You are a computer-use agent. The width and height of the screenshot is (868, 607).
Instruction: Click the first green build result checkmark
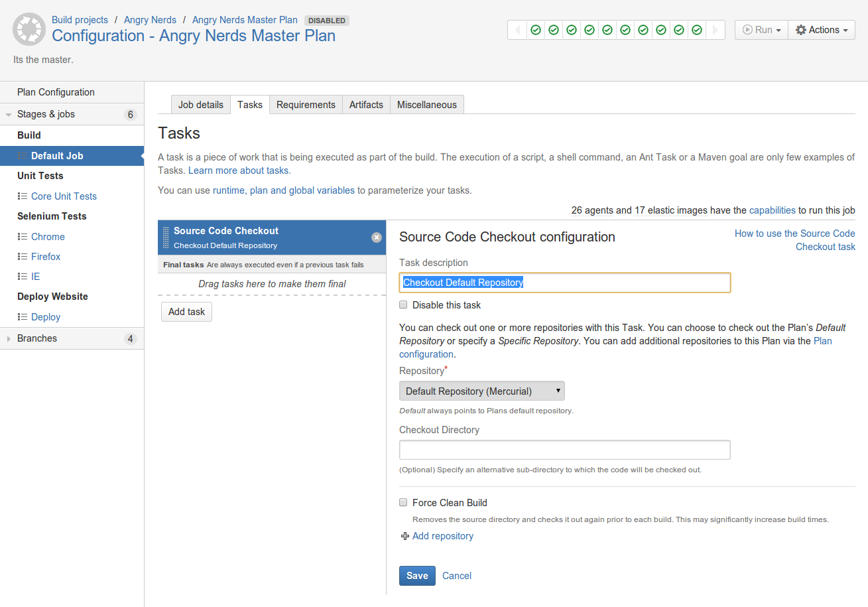(536, 30)
